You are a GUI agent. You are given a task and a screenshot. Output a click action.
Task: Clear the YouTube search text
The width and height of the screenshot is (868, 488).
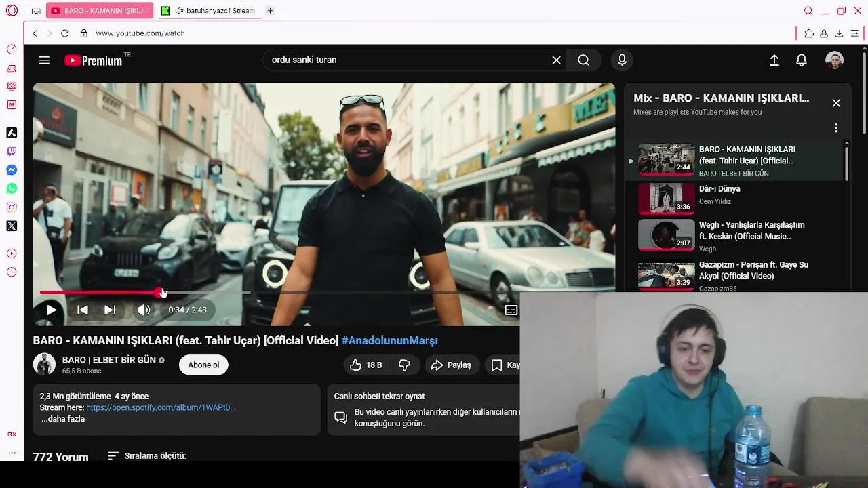point(556,60)
